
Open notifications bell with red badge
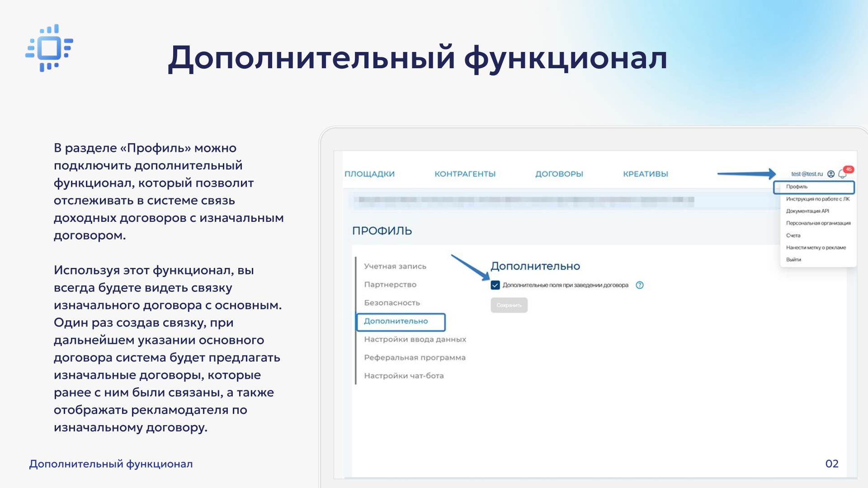coord(842,174)
